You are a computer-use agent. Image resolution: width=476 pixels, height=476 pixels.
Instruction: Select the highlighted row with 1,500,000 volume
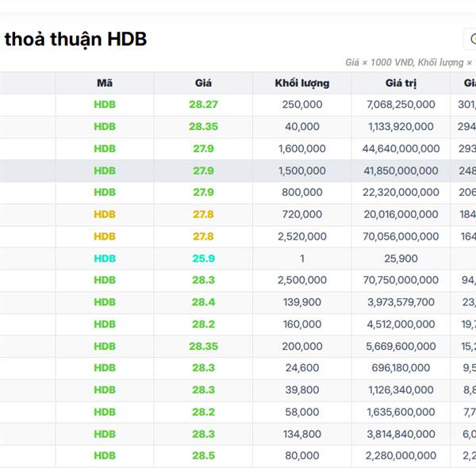point(301,171)
